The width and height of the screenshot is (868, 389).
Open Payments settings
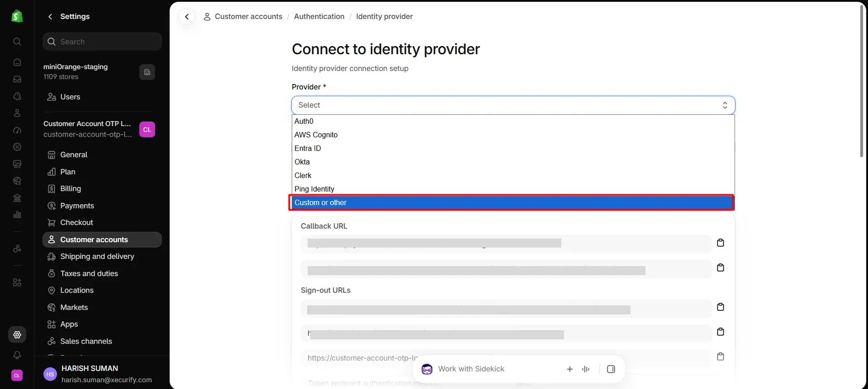102,206
